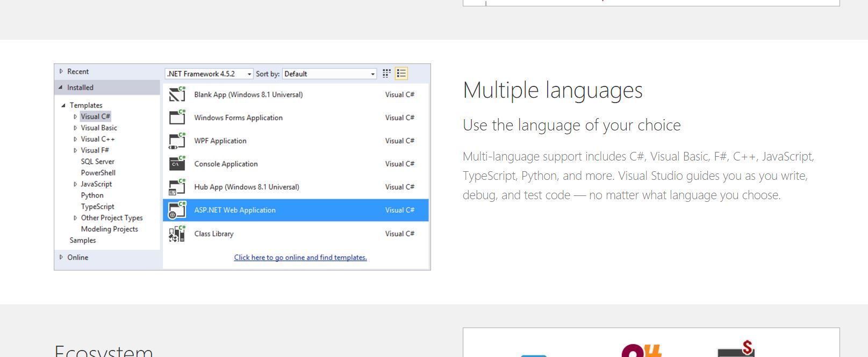Image resolution: width=868 pixels, height=357 pixels.
Task: Click the Online section label
Action: pyautogui.click(x=77, y=257)
